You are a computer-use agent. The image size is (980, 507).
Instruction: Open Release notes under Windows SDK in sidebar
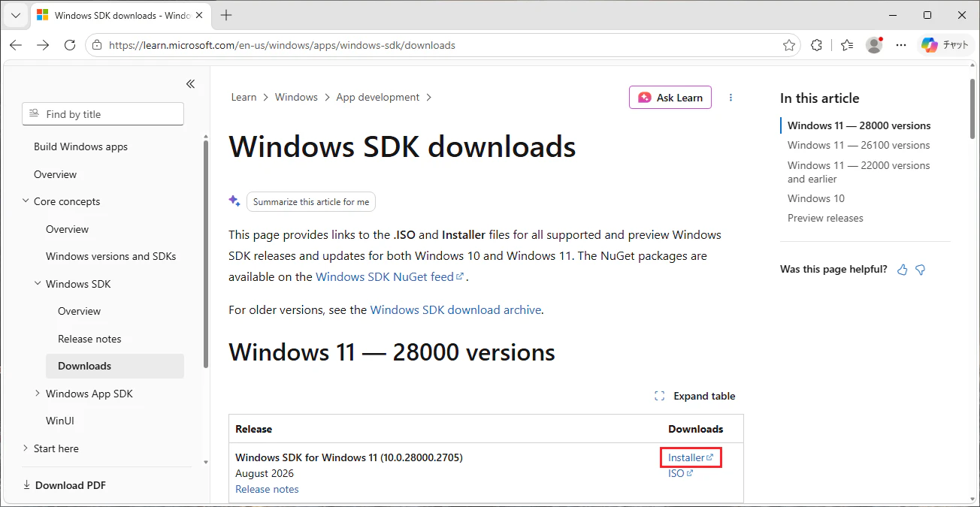89,339
